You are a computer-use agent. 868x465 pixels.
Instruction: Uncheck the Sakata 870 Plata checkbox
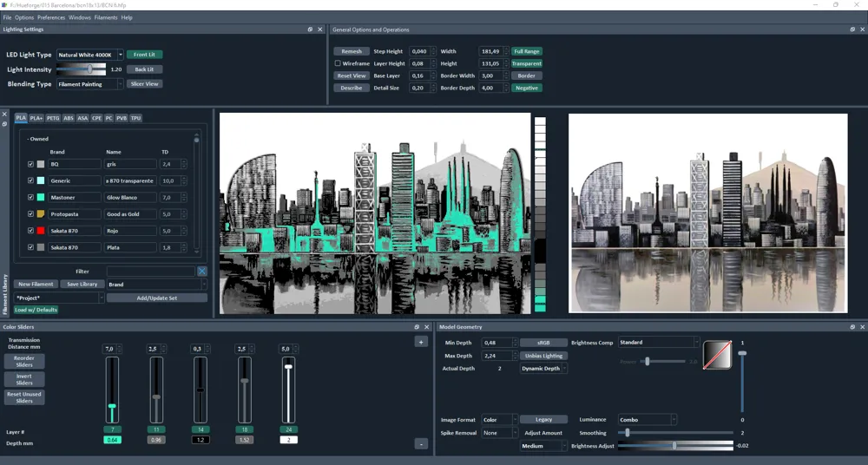30,247
